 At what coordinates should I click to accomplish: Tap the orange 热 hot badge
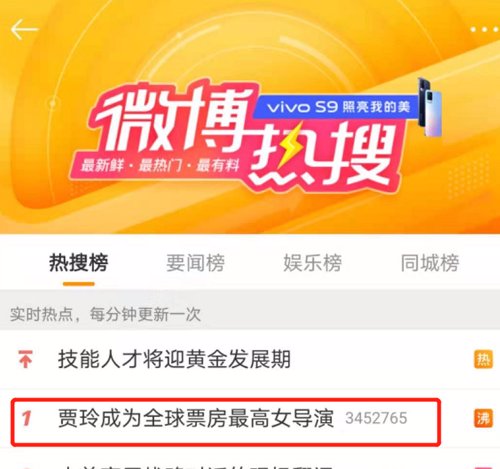483,359
